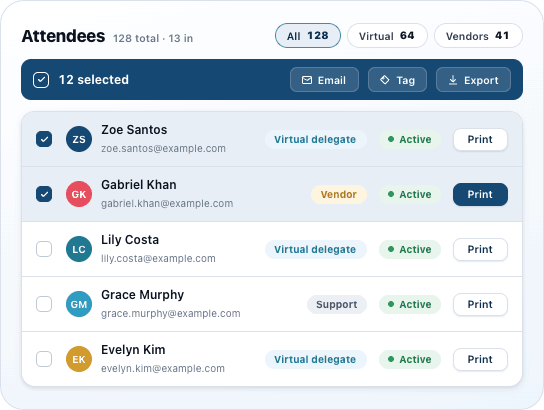The height and width of the screenshot is (410, 544).
Task: Print badge for Lily Costa
Action: (480, 249)
